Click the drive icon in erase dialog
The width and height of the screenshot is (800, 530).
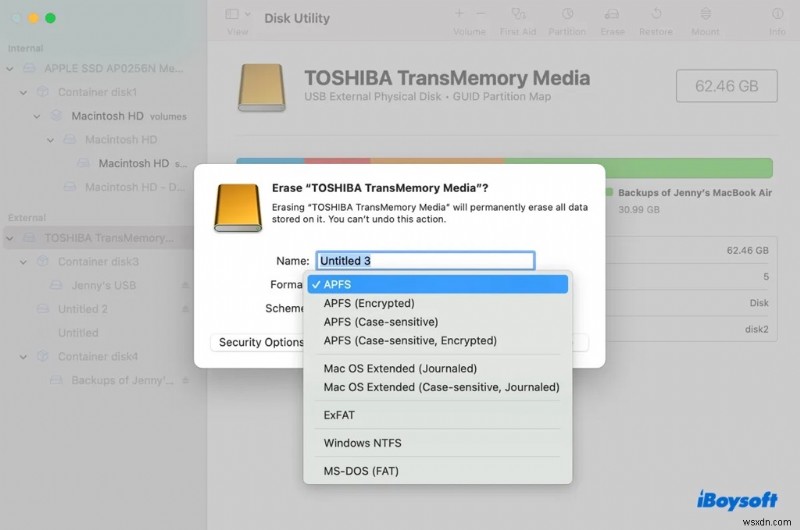(x=238, y=208)
